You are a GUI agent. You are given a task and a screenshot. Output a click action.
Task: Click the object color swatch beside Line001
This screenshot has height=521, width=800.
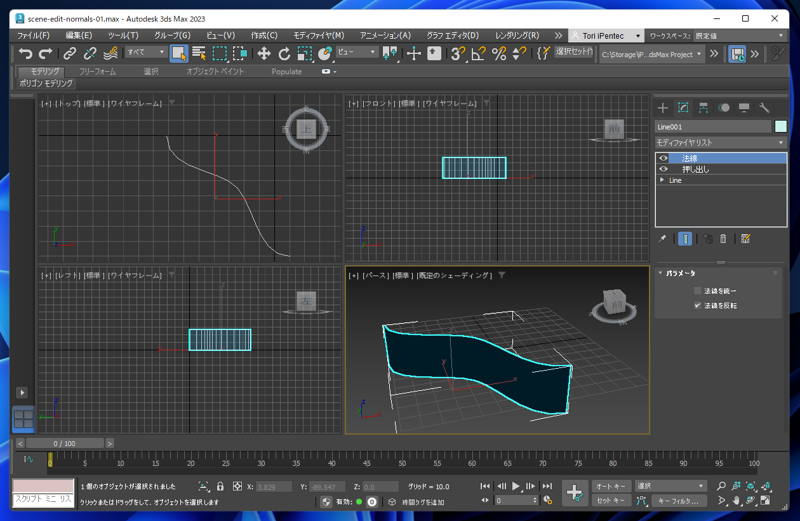(x=780, y=127)
